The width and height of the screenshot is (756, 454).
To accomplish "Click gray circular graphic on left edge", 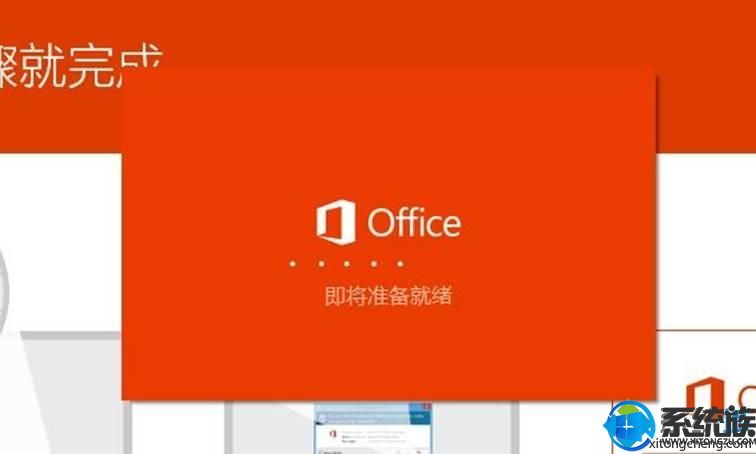I will 4,289.
